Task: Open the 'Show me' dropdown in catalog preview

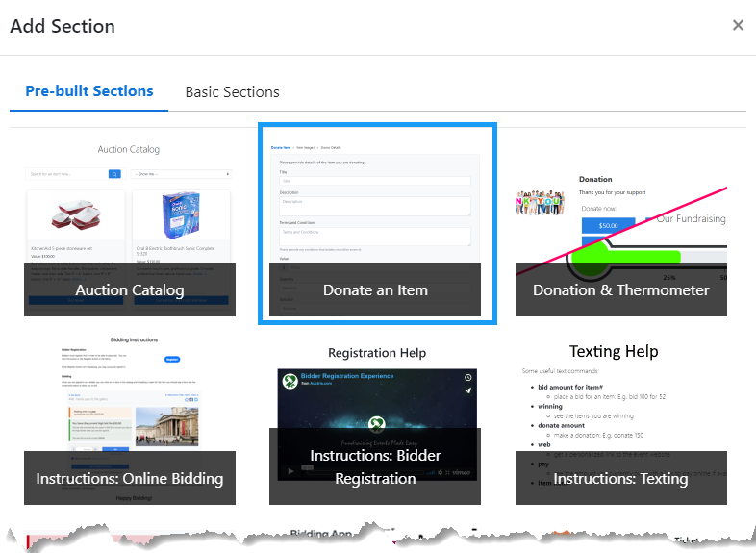Action: (182, 174)
